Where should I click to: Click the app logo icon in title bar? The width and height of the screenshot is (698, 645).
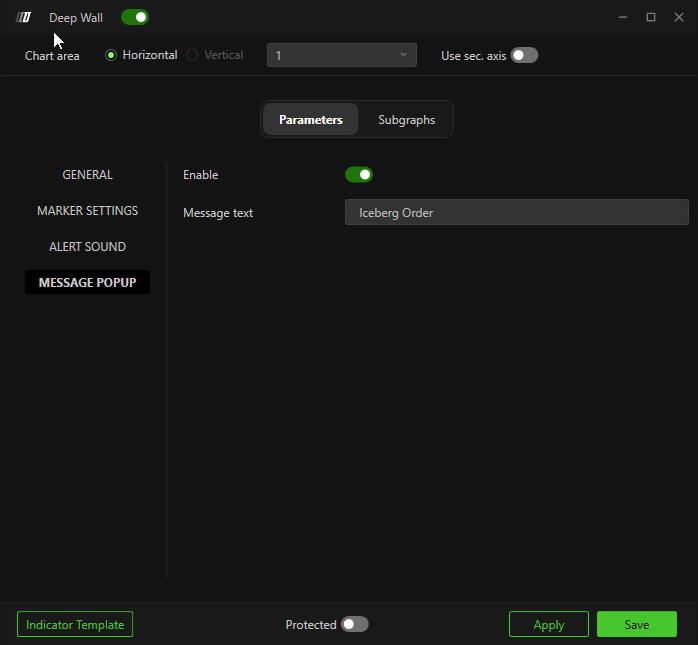[24, 17]
